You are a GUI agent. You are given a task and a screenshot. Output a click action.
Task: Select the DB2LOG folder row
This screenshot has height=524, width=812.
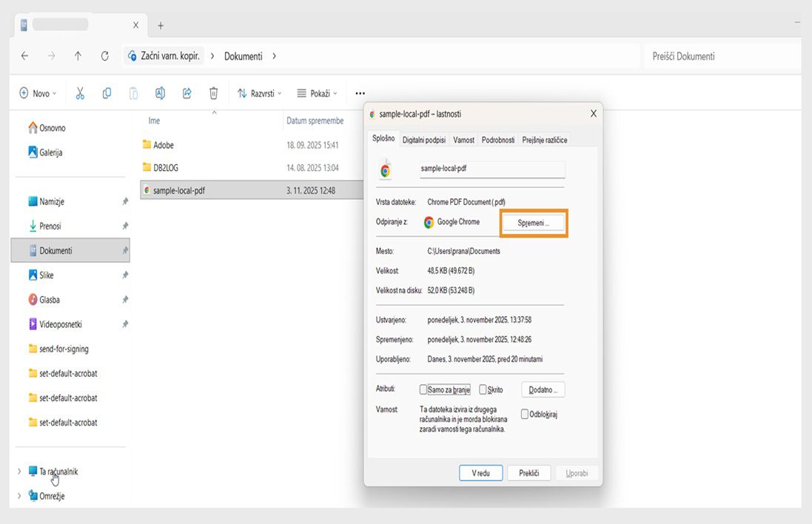tap(252, 168)
